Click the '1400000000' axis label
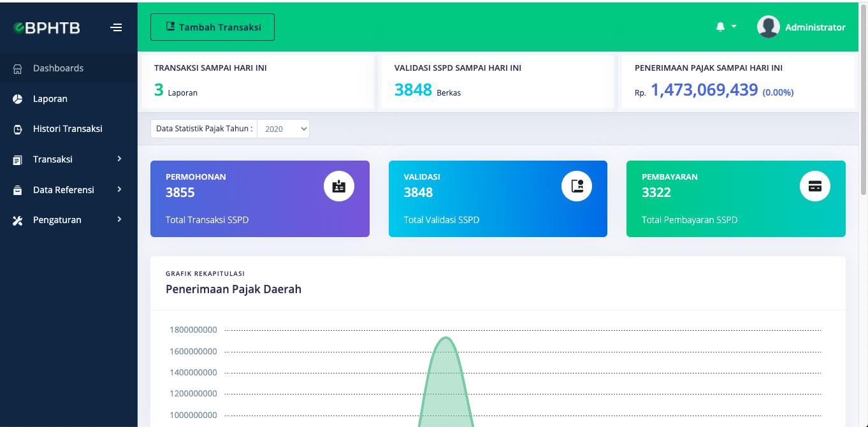868x427 pixels. [193, 372]
